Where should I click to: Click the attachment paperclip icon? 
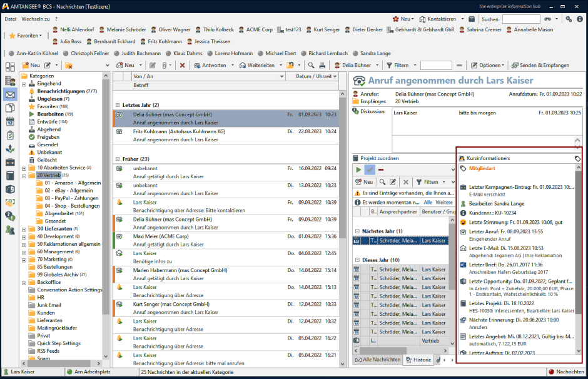(165, 65)
